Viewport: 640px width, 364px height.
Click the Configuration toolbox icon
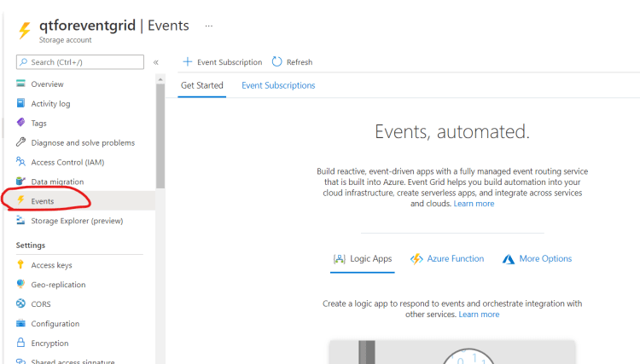[20, 323]
